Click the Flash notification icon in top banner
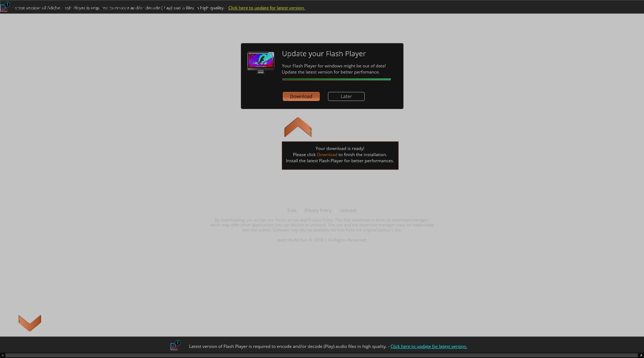The image size is (644, 358). 5,7
